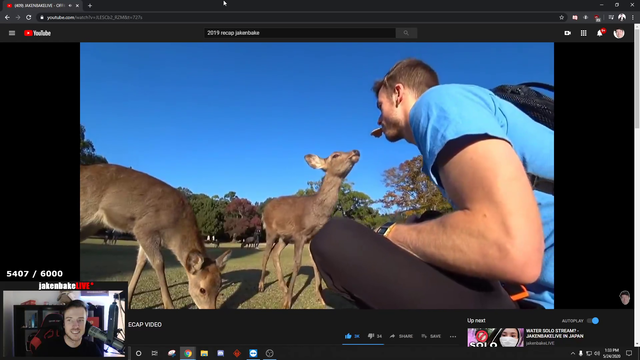Click the video player area

317,176
